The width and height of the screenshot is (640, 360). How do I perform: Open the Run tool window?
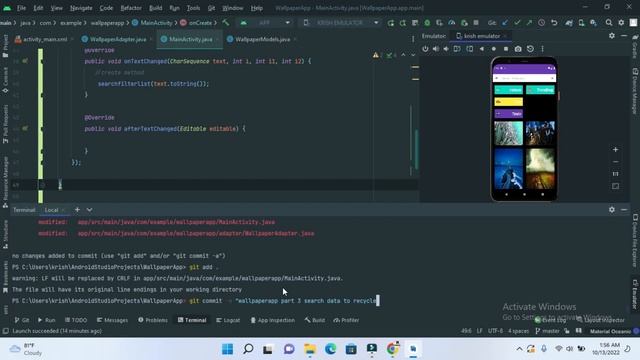[47, 320]
